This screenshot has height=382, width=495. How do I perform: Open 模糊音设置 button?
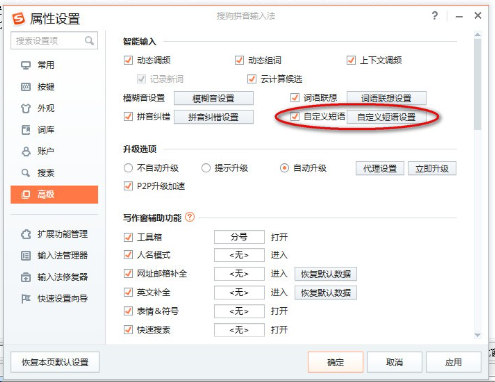[x=214, y=98]
